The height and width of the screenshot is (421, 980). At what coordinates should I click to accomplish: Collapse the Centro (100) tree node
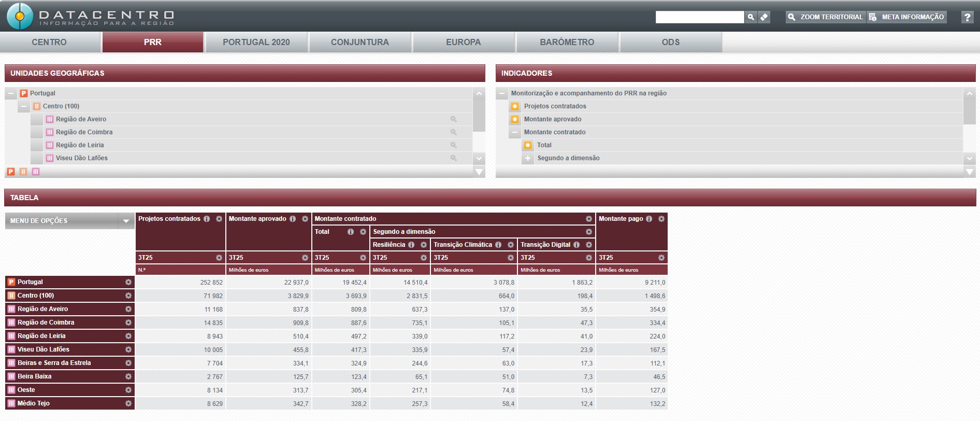[x=24, y=106]
